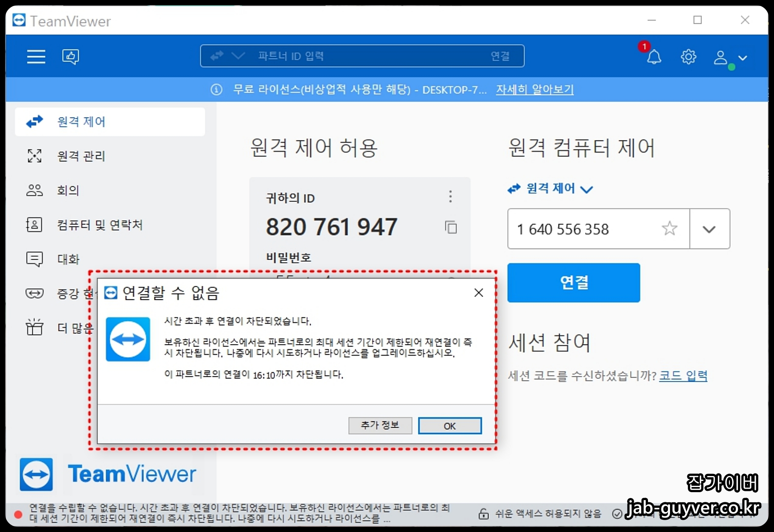The image size is (774, 532).
Task: Click the 원격 제어 허용 heading
Action: [314, 148]
